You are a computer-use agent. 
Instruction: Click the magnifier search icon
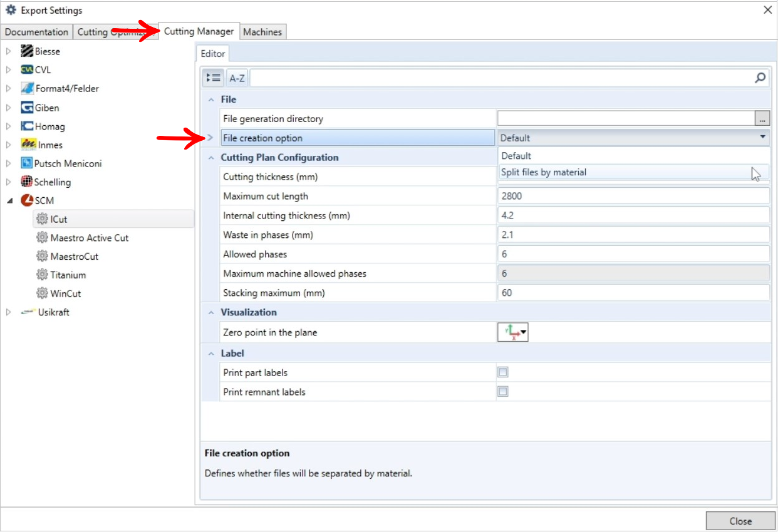point(760,78)
